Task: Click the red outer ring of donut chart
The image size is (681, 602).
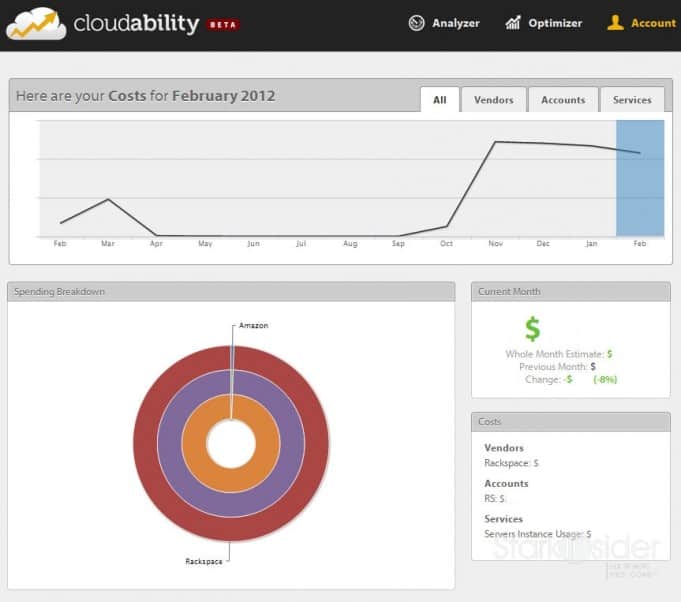Action: (146, 445)
